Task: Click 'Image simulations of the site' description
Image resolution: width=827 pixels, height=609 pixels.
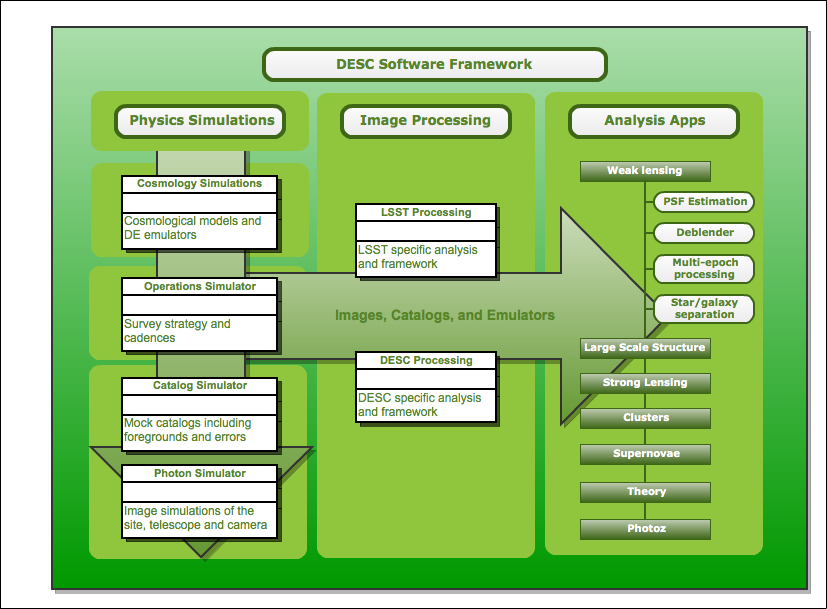Action: [x=195, y=518]
